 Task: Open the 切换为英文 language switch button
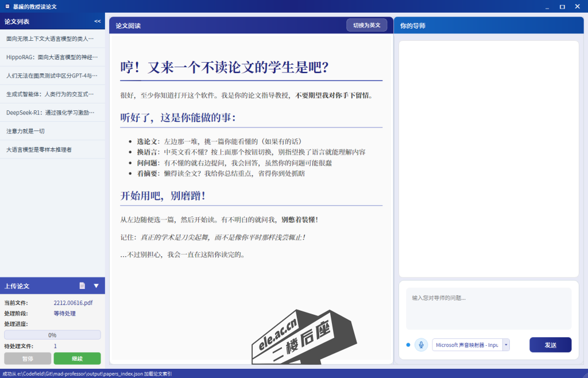[366, 25]
